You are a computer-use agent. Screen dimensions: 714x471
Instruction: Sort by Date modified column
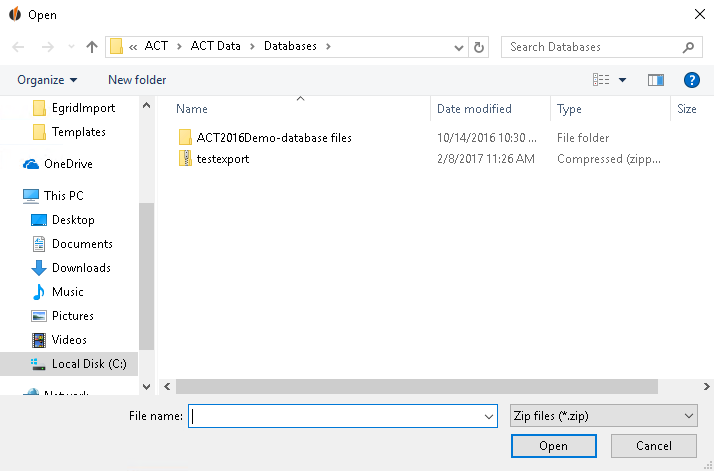click(474, 109)
